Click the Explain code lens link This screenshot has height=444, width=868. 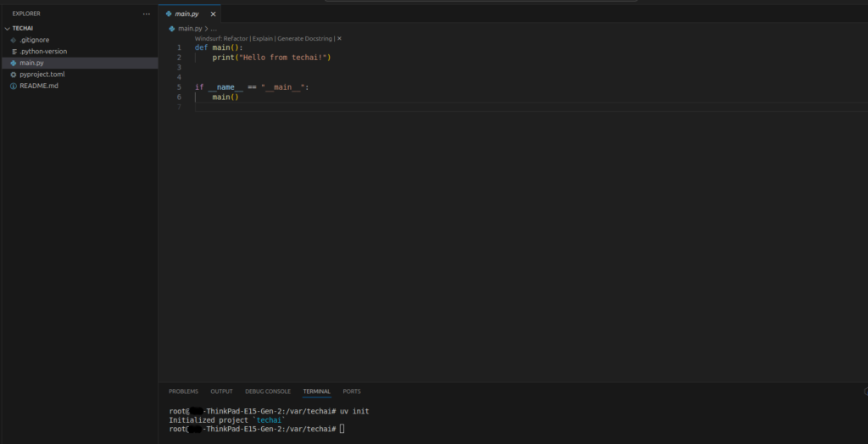(263, 39)
